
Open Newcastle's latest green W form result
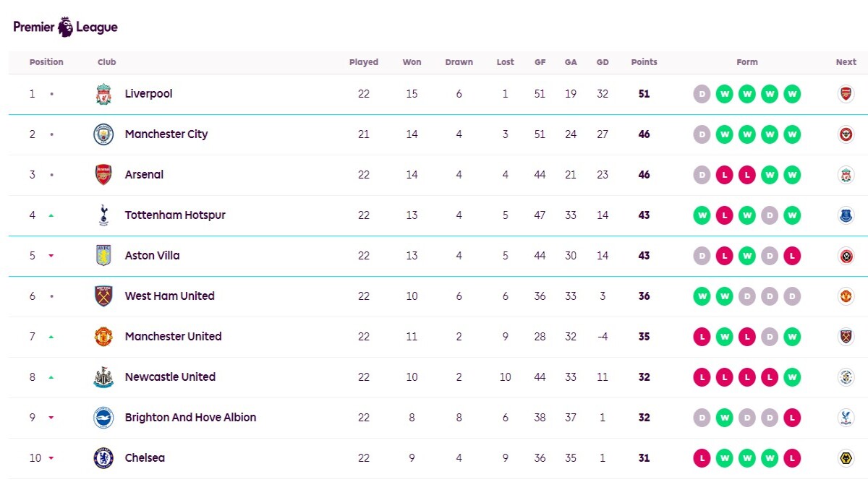[x=792, y=377]
